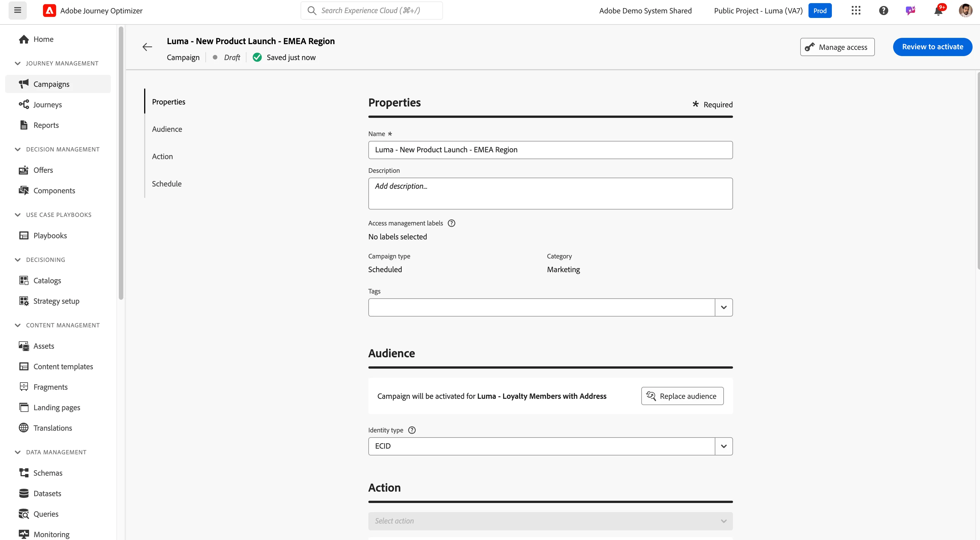Click the Description text area
This screenshot has height=540, width=980.
tap(550, 194)
